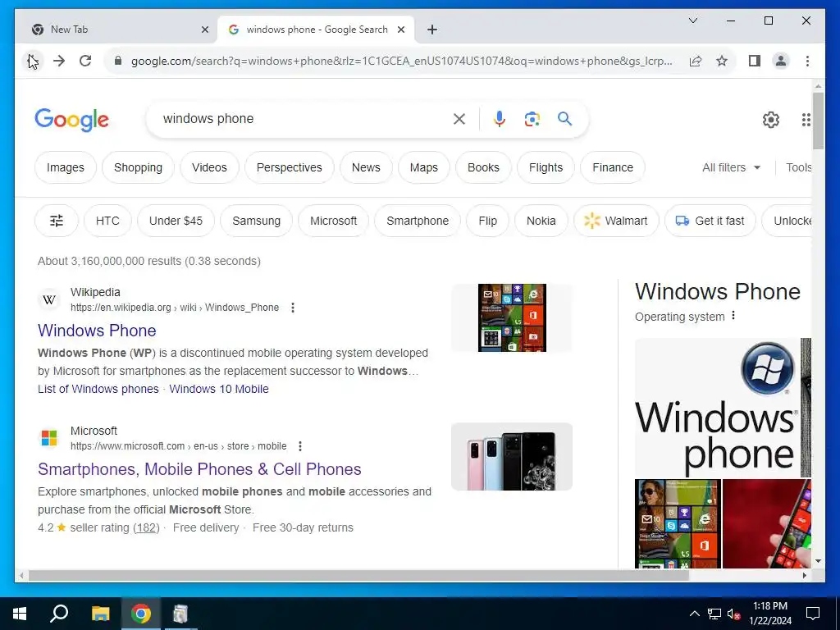This screenshot has height=630, width=840.
Task: Open the Windows Start menu
Action: click(20, 614)
